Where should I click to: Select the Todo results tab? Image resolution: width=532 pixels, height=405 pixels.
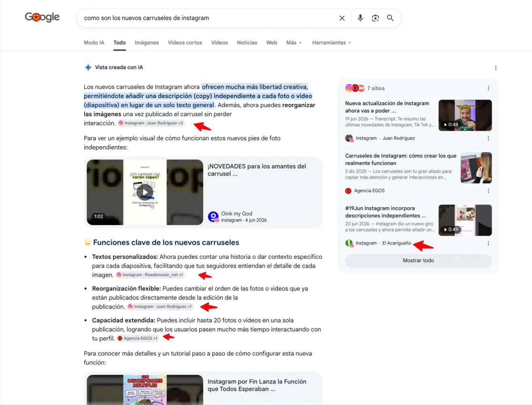coord(119,43)
